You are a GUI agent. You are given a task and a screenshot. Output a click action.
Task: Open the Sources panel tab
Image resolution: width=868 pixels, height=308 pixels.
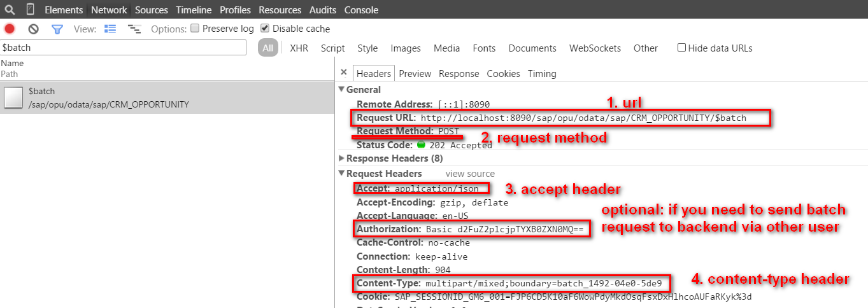coord(152,10)
